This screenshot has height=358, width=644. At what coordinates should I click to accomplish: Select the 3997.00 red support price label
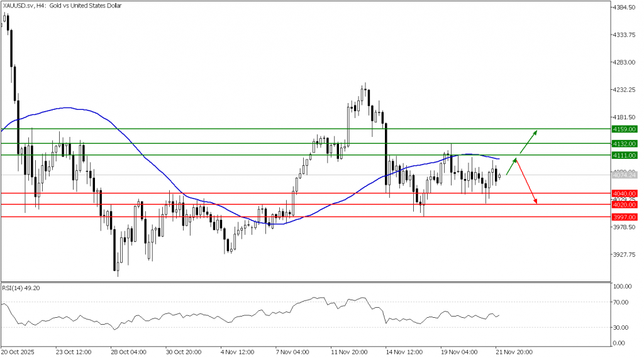[625, 217]
